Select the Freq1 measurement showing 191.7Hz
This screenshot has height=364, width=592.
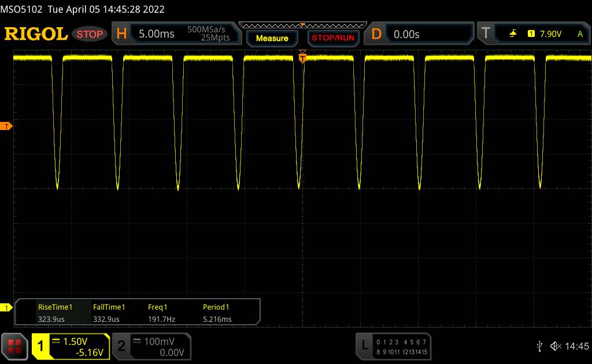161,313
